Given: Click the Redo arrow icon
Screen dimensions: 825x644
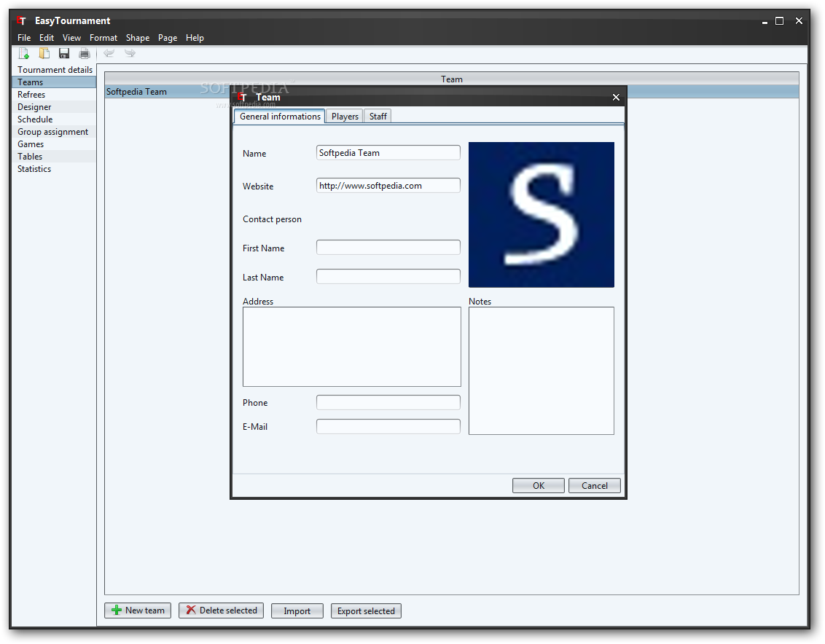Looking at the screenshot, I should tap(130, 52).
